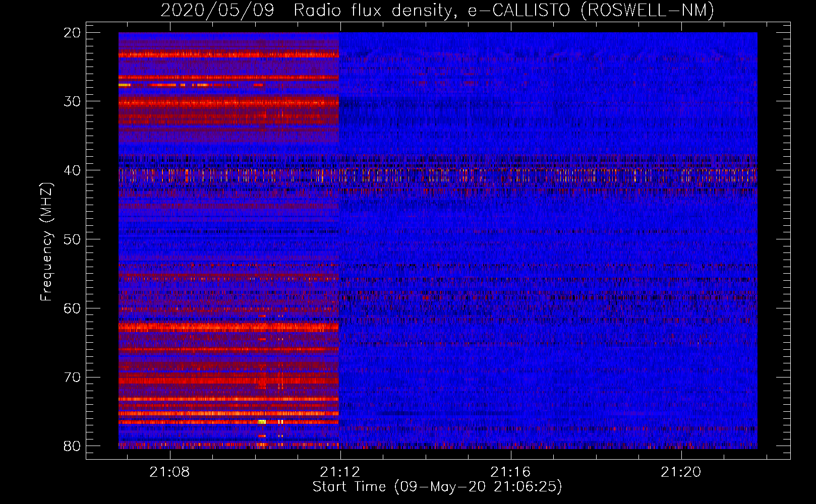Click the bright yellow-green burst near 76 MHz
816x504 pixels.
262,421
